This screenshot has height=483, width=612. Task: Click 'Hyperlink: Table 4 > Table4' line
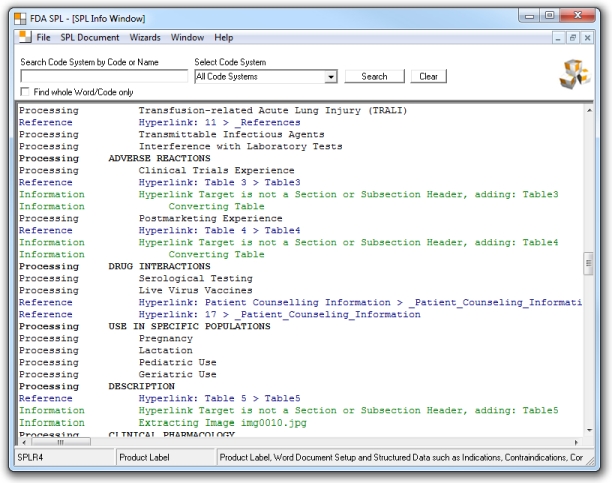(x=219, y=230)
